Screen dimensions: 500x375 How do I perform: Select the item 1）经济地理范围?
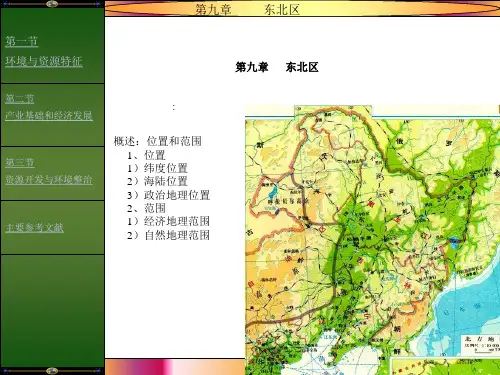[x=168, y=221]
